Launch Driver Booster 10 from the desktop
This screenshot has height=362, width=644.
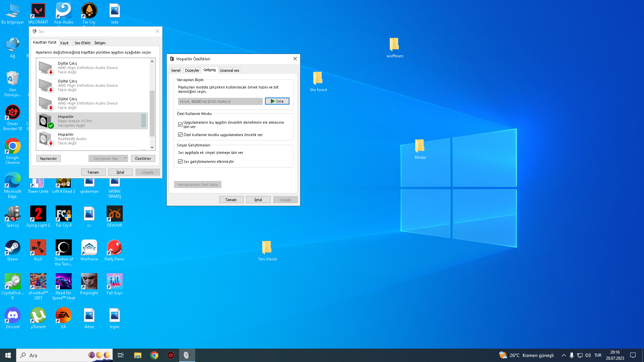tap(13, 117)
